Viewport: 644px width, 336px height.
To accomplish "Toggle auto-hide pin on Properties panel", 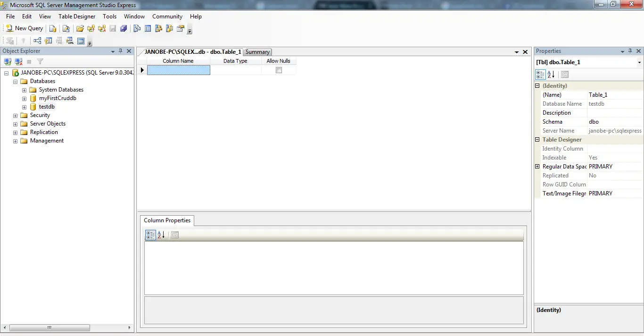I will 630,51.
